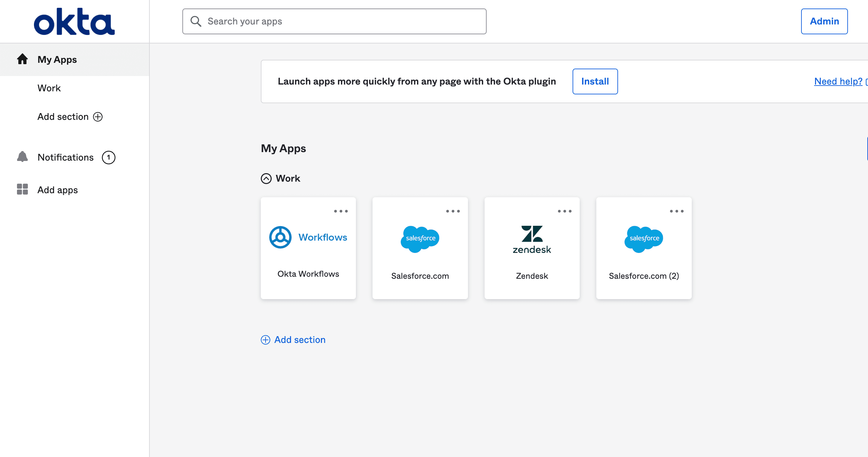Viewport: 868px width, 457px height.
Task: Collapse the Work section with its chevron
Action: 266,179
